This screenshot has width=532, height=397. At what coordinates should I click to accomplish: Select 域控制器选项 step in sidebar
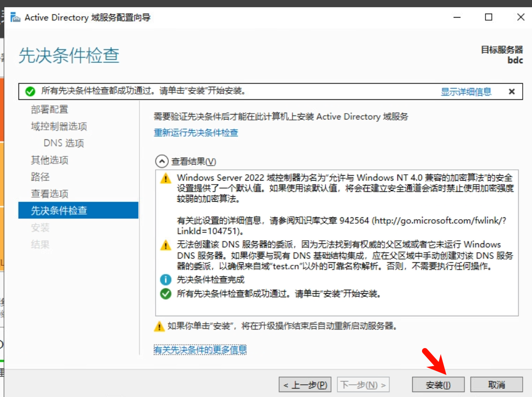click(x=59, y=126)
